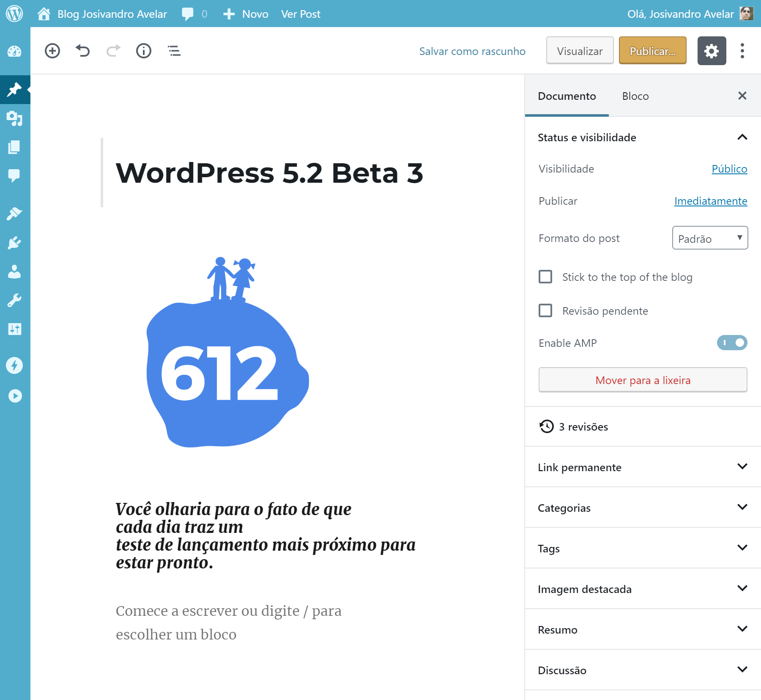Open the Plugins plug icon in the sidebar
Viewport: 761px width, 700px height.
point(15,242)
